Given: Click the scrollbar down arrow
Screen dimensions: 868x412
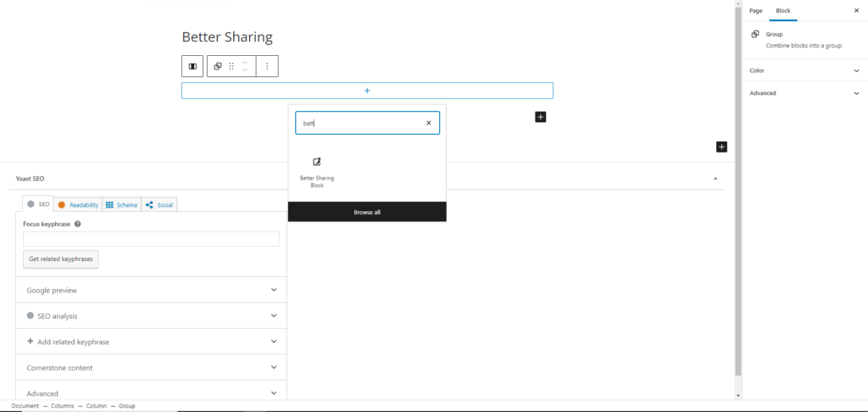Looking at the screenshot, I should (x=737, y=395).
